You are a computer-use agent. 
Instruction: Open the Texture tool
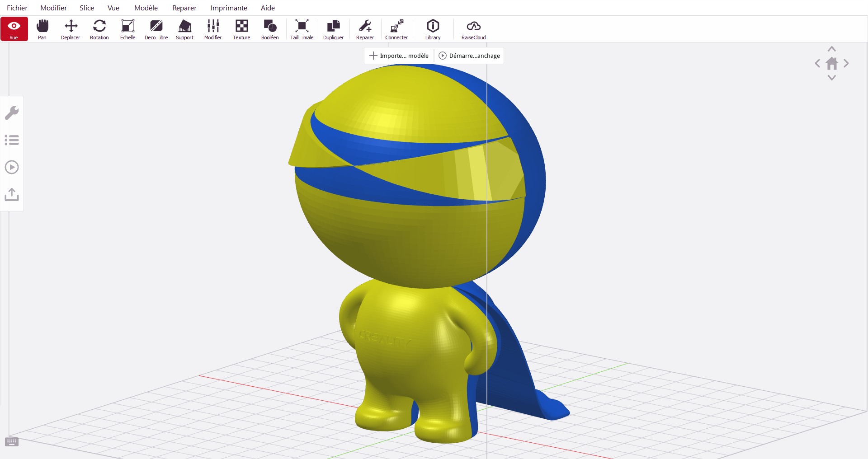point(241,29)
